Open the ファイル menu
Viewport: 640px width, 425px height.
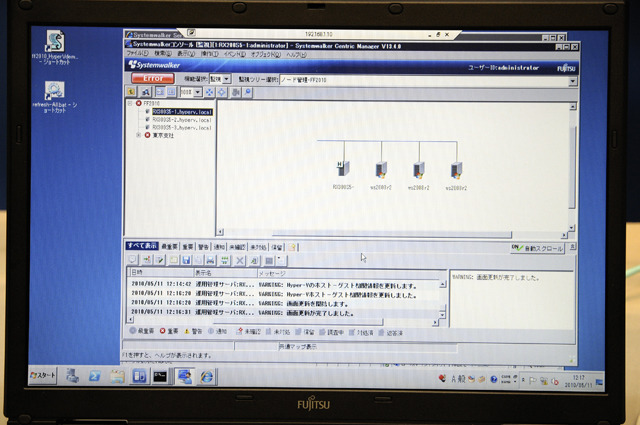(137, 53)
